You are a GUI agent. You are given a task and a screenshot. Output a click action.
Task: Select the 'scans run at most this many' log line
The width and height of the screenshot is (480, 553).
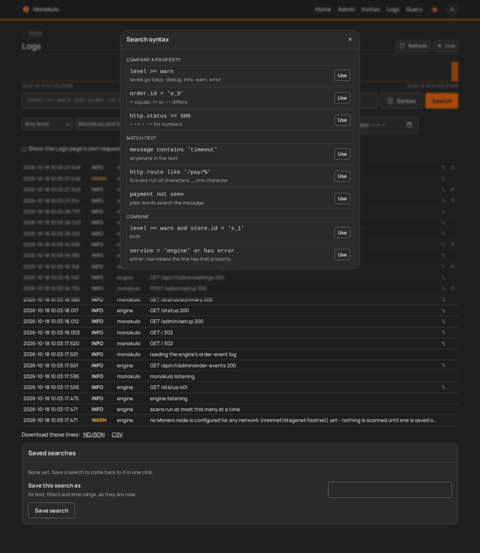tap(239, 409)
